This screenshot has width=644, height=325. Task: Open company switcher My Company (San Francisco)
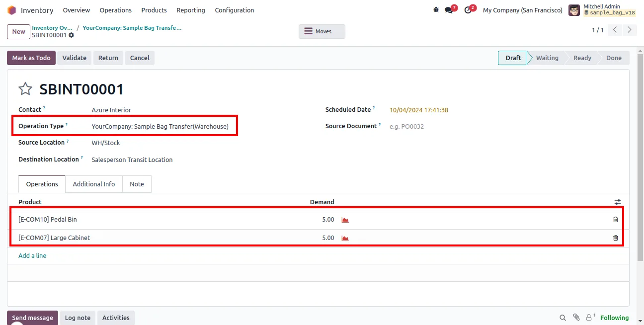click(523, 10)
